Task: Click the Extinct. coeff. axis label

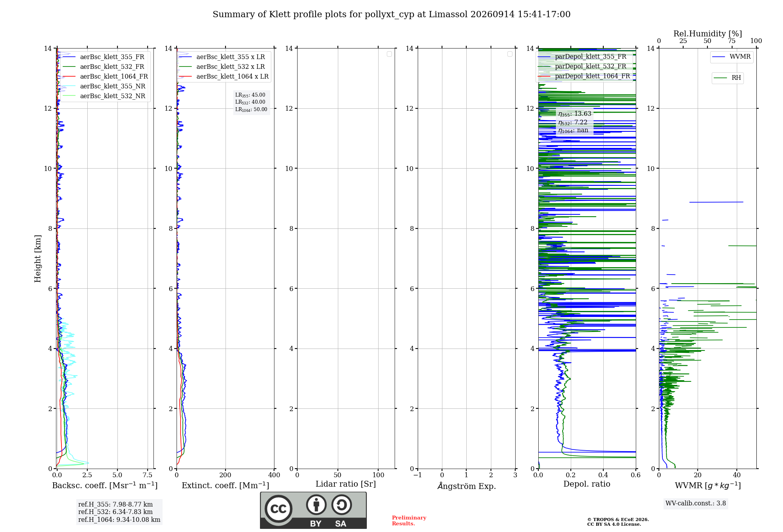Action: pos(226,485)
